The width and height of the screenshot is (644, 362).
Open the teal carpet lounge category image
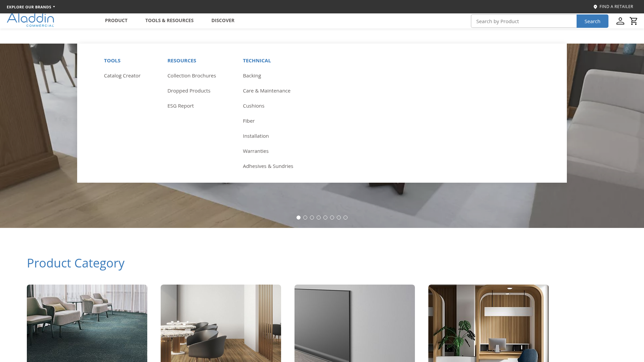(87, 323)
